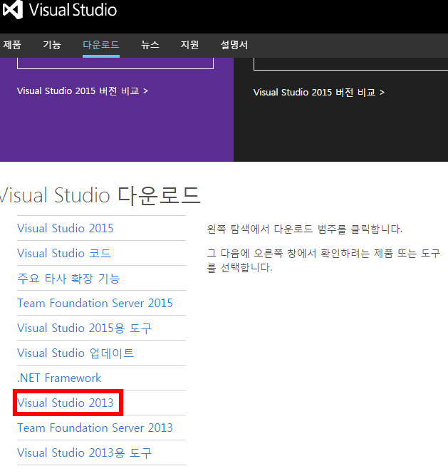Select the 다운로드 tab

(101, 45)
